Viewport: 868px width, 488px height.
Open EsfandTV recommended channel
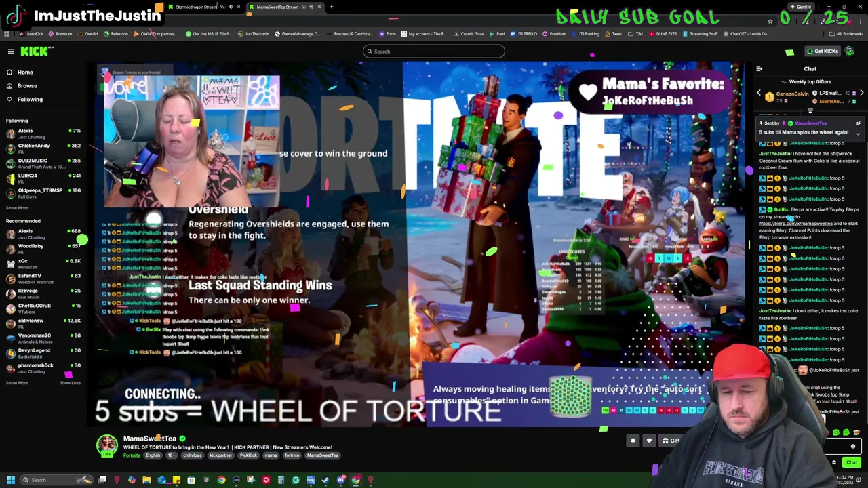pos(42,278)
